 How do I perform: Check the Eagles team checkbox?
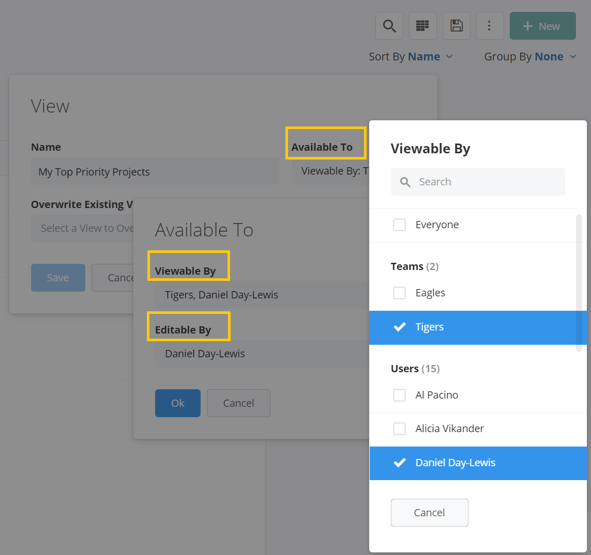pos(399,293)
